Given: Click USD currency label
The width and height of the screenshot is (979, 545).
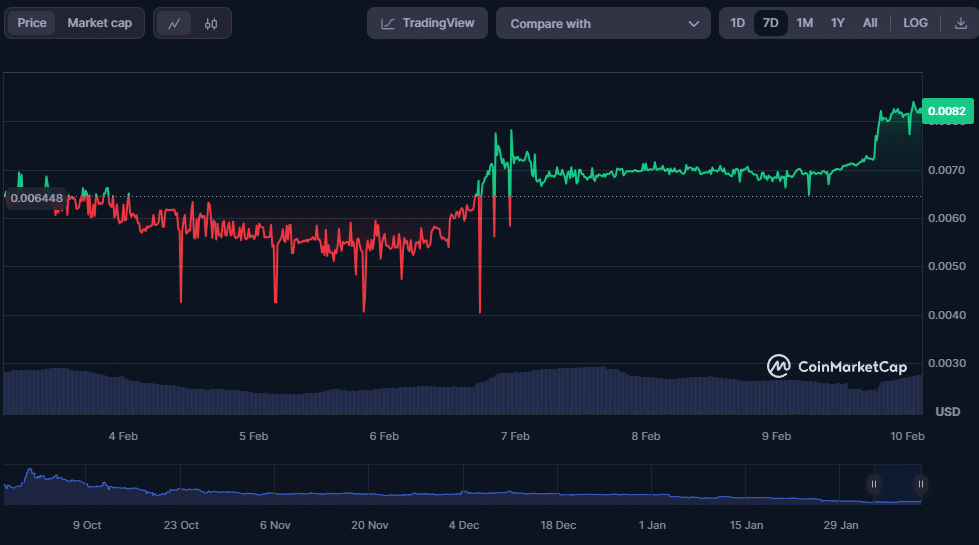Looking at the screenshot, I should [x=947, y=411].
